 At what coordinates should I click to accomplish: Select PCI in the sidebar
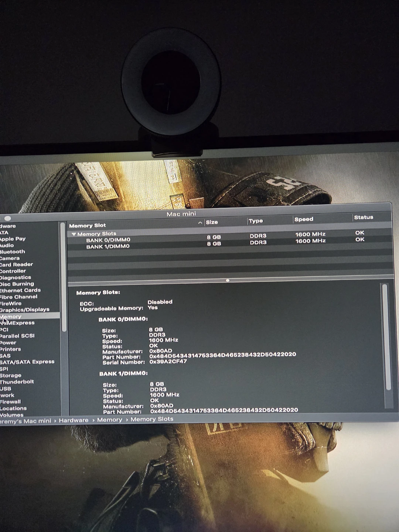(x=4, y=330)
